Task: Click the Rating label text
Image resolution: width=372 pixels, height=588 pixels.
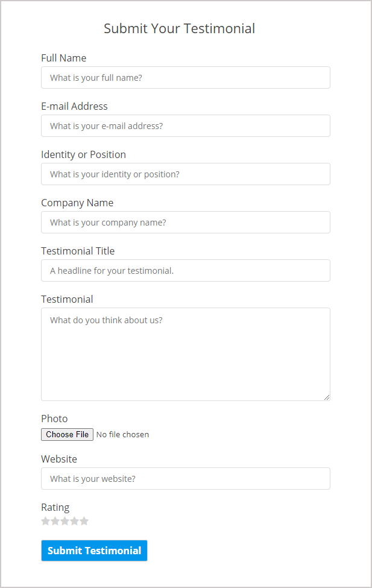Action: click(55, 507)
